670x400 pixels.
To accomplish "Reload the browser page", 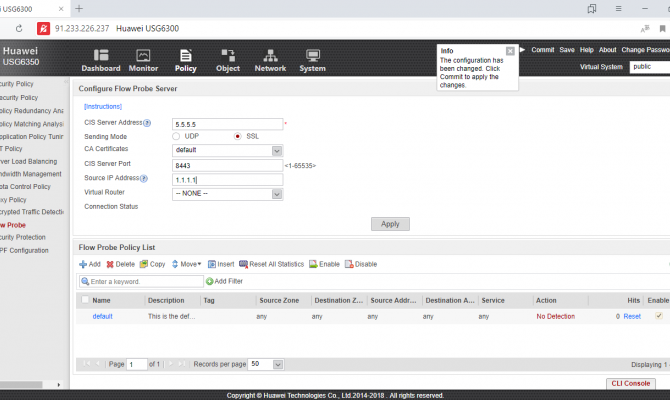I will tap(19, 29).
